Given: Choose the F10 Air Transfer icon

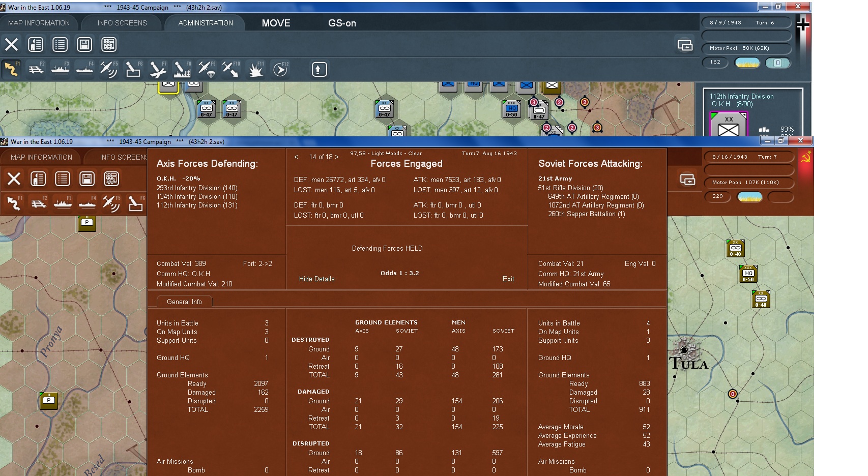Looking at the screenshot, I should [231, 69].
